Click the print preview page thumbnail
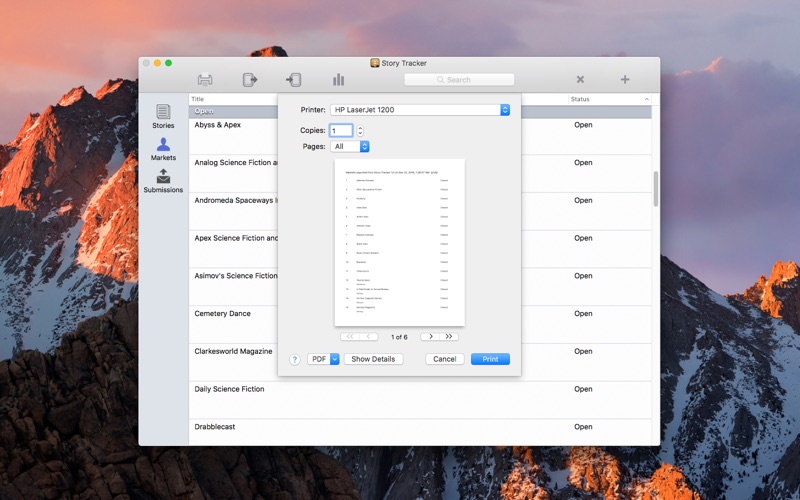 pyautogui.click(x=399, y=242)
